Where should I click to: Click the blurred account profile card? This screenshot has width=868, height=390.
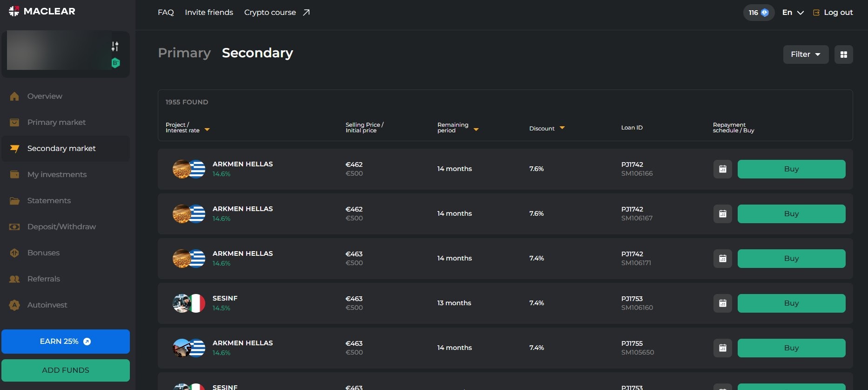66,54
